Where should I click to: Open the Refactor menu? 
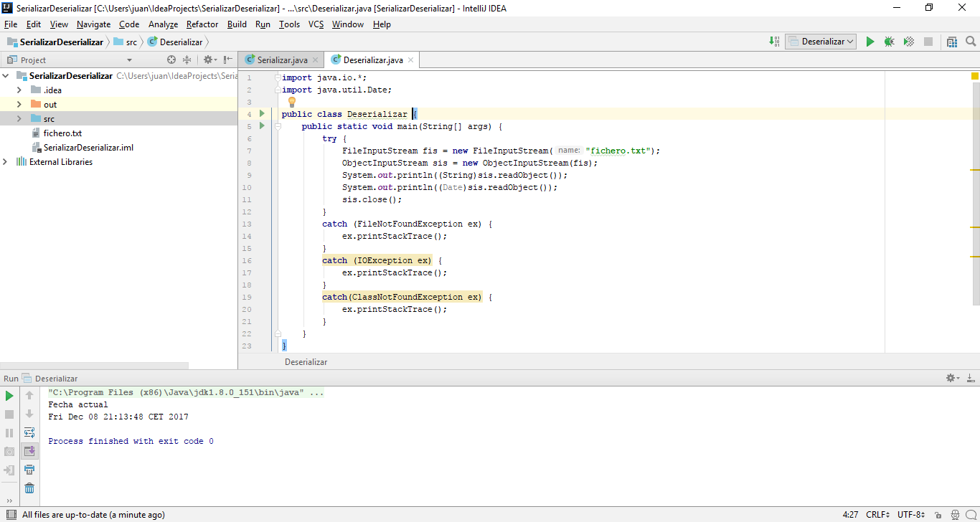[x=202, y=24]
